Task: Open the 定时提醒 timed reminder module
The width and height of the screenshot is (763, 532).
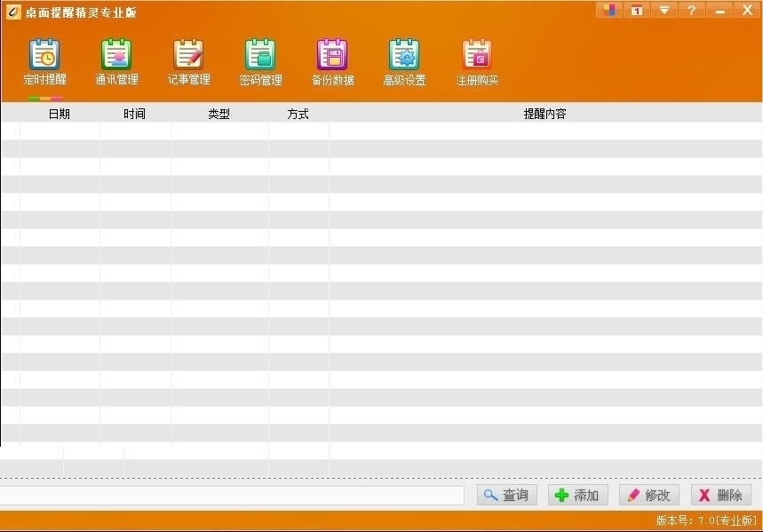Action: coord(44,62)
